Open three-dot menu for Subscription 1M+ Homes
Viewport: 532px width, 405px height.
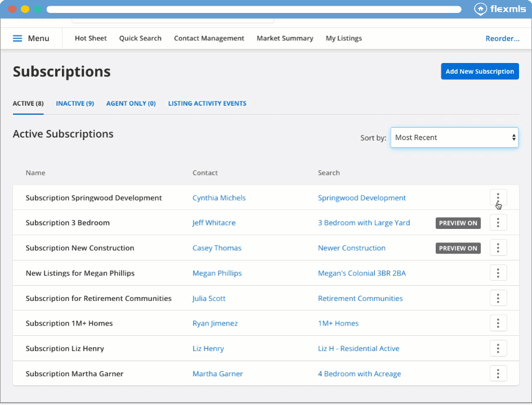tap(498, 323)
